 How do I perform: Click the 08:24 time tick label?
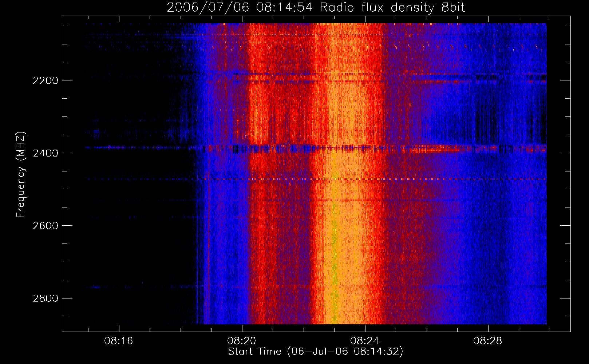tap(365, 341)
